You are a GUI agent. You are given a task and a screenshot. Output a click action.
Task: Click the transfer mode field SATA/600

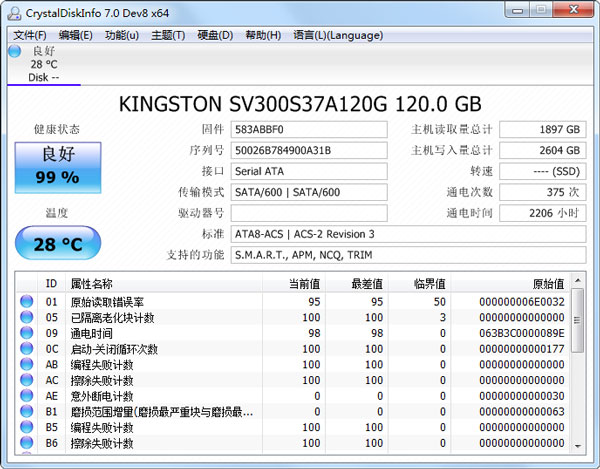(309, 192)
